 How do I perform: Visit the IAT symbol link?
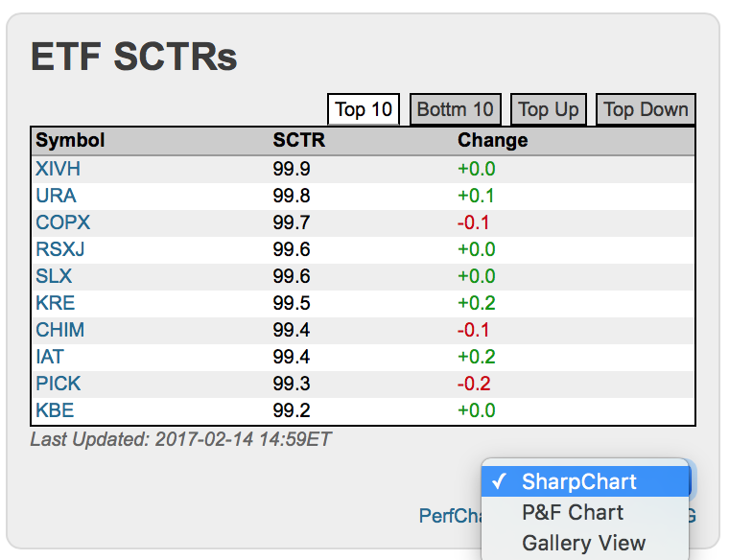50,357
